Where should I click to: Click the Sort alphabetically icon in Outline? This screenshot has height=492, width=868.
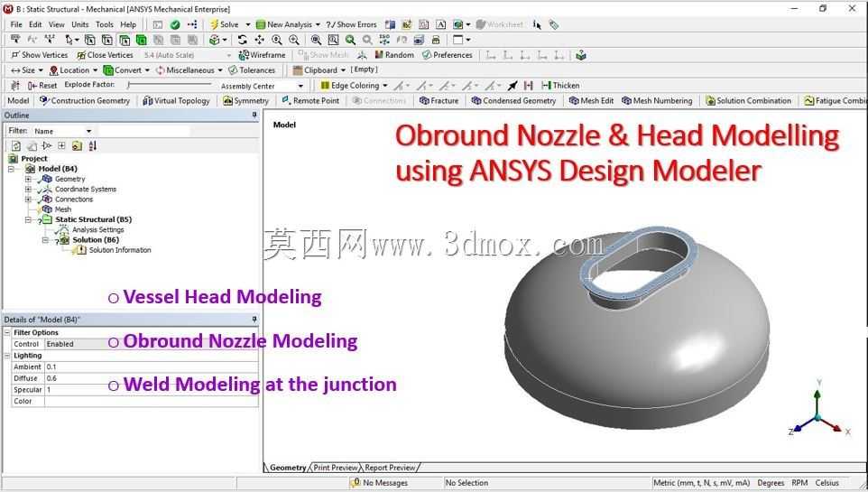point(92,145)
